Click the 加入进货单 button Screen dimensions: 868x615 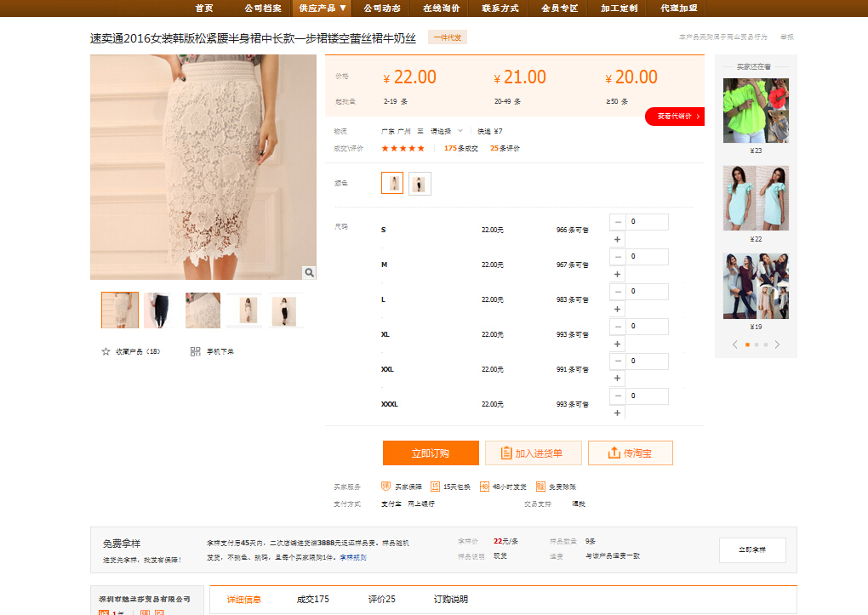(x=533, y=453)
